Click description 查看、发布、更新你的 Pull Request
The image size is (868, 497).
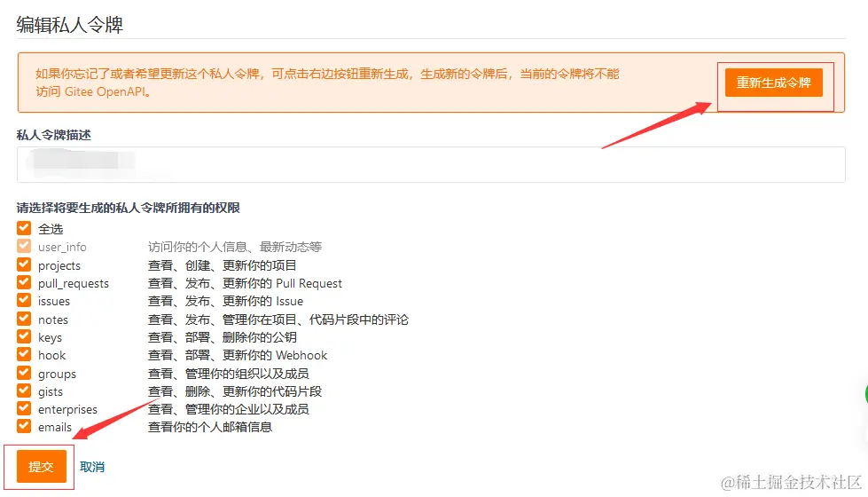click(x=245, y=283)
